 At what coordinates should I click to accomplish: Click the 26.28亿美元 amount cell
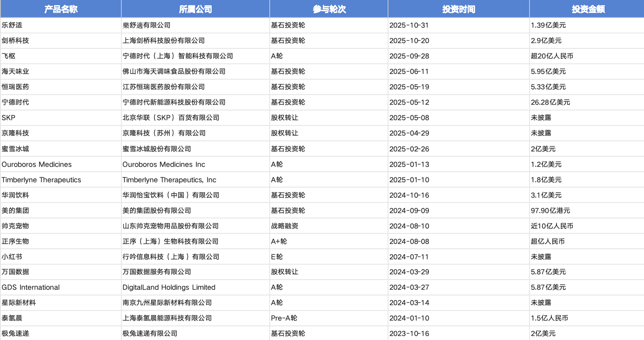550,102
